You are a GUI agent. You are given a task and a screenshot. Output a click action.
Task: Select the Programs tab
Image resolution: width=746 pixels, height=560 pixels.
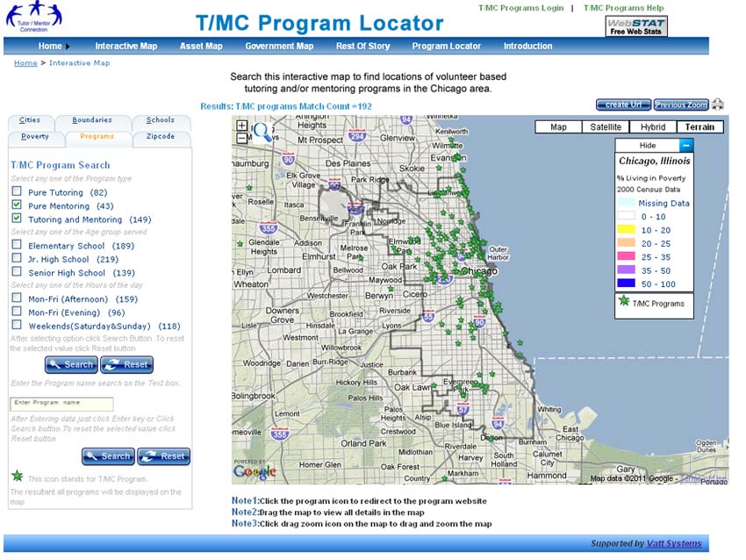click(97, 137)
